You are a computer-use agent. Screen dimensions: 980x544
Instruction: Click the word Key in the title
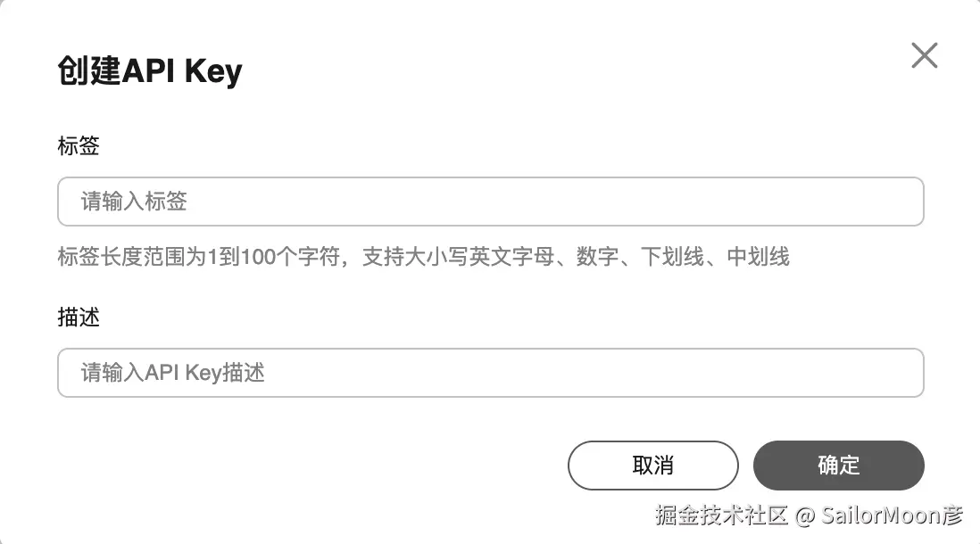pyautogui.click(x=213, y=72)
